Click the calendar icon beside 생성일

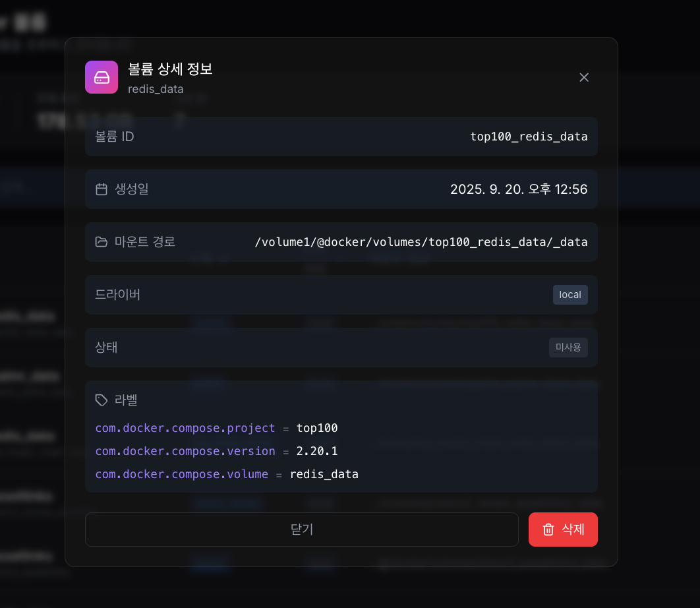[102, 189]
